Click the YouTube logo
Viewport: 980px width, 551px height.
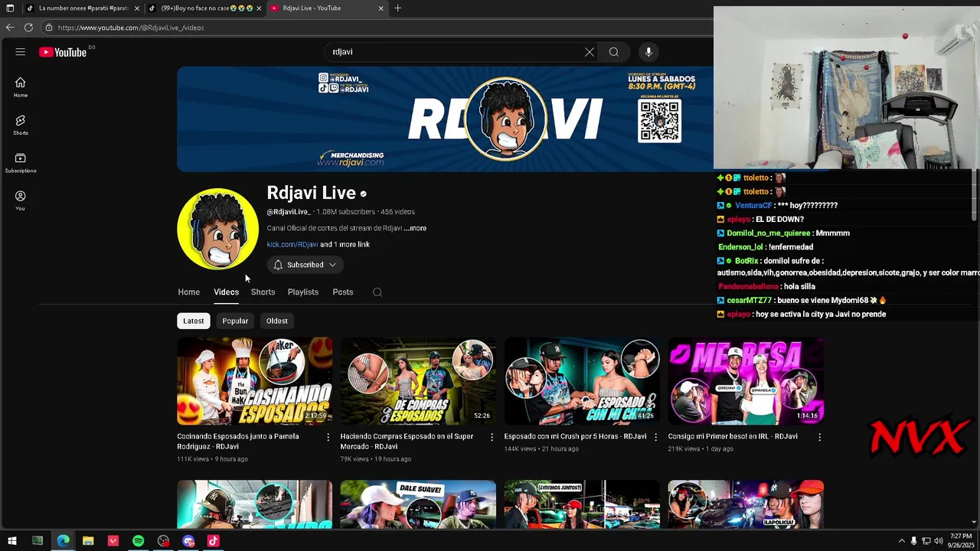63,52
